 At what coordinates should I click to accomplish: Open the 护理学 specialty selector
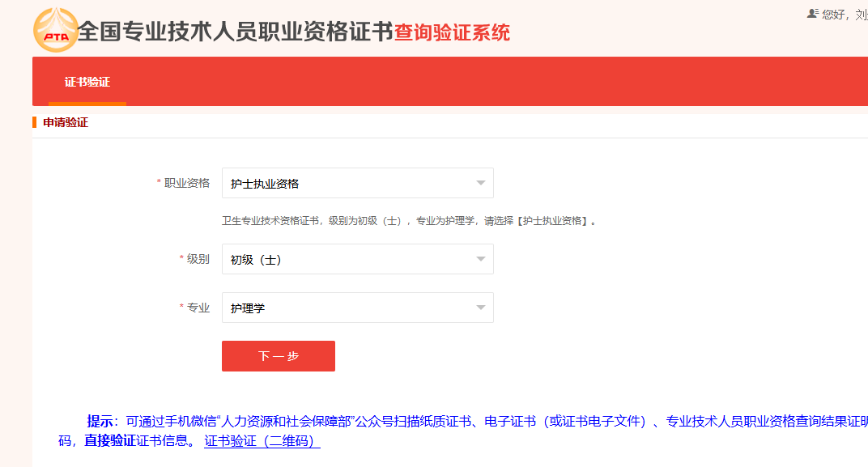358,308
